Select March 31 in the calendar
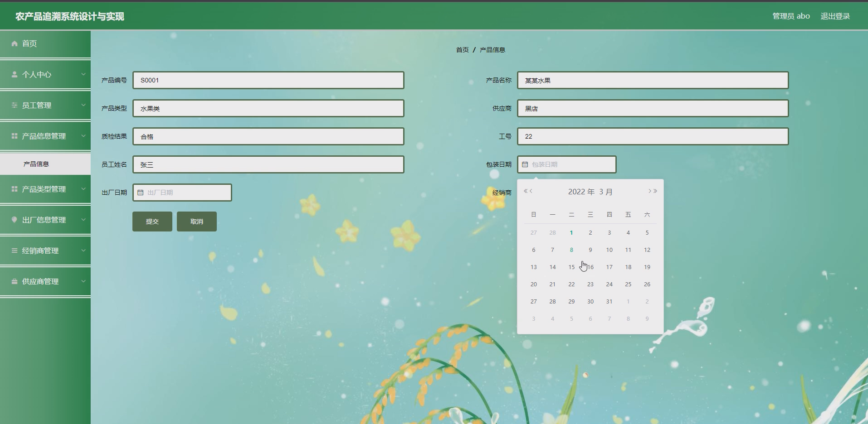 610,302
